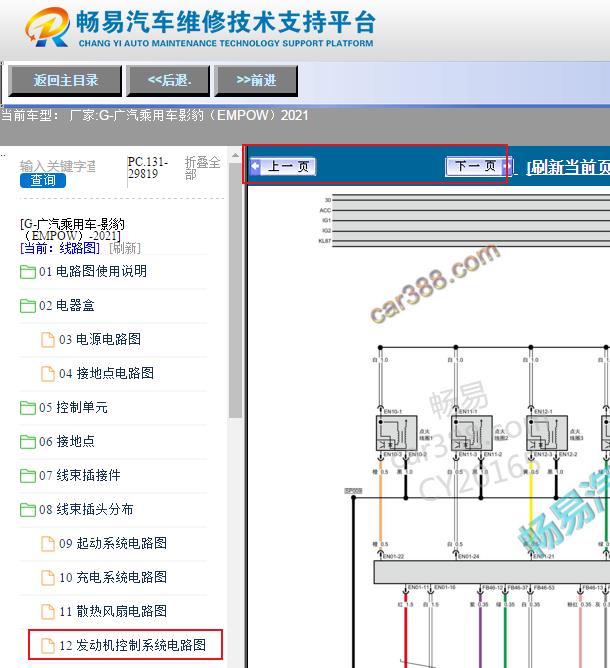
Task: Click the document icon for 04 接地点电路图
Action: point(48,374)
